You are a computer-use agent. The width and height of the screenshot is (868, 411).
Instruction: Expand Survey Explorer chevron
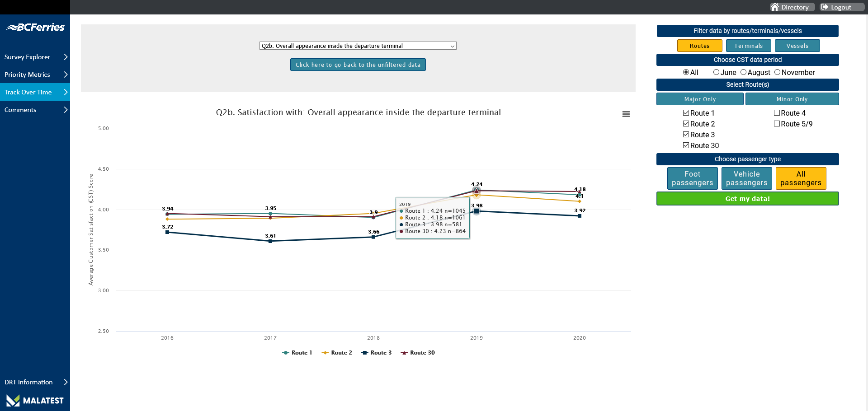[66, 57]
